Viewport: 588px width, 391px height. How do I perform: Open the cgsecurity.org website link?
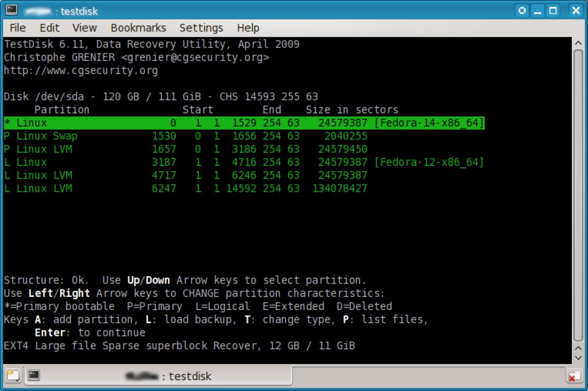[x=80, y=70]
